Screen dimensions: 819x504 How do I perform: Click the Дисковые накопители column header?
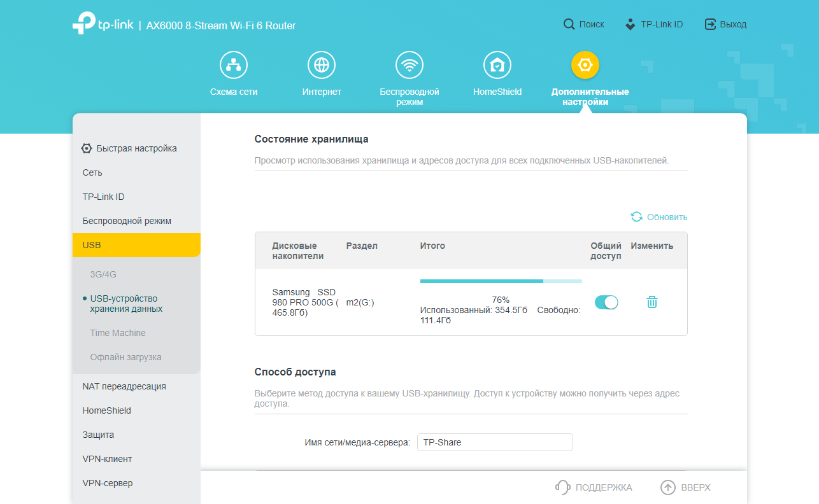click(x=297, y=251)
